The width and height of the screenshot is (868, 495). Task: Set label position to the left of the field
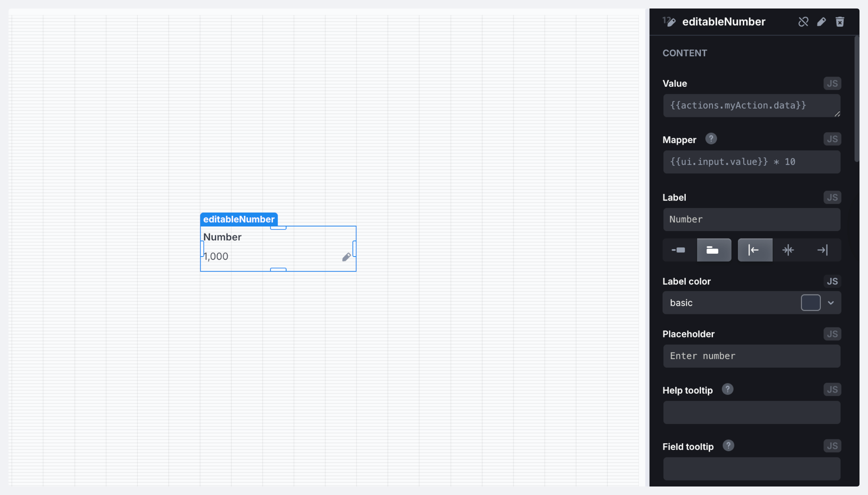click(x=679, y=250)
